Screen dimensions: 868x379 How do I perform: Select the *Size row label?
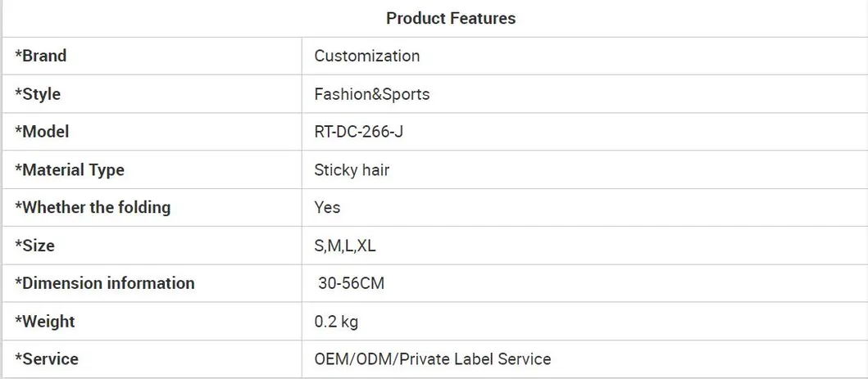35,246
